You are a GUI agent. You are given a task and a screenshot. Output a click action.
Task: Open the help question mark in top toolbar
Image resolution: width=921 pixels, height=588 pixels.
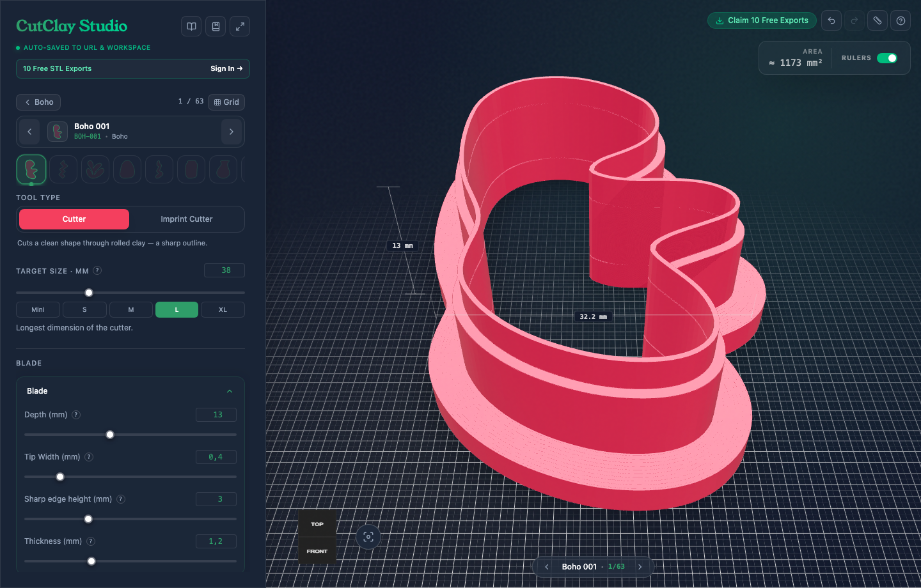pyautogui.click(x=901, y=20)
